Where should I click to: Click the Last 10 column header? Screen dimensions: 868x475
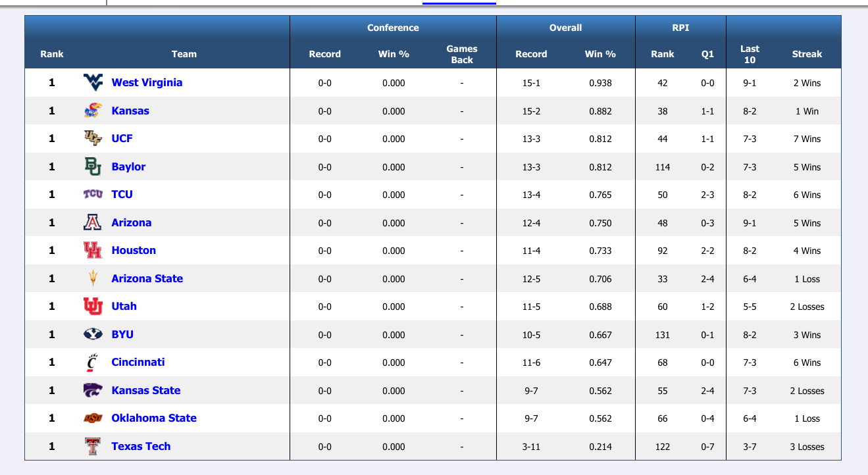point(750,55)
